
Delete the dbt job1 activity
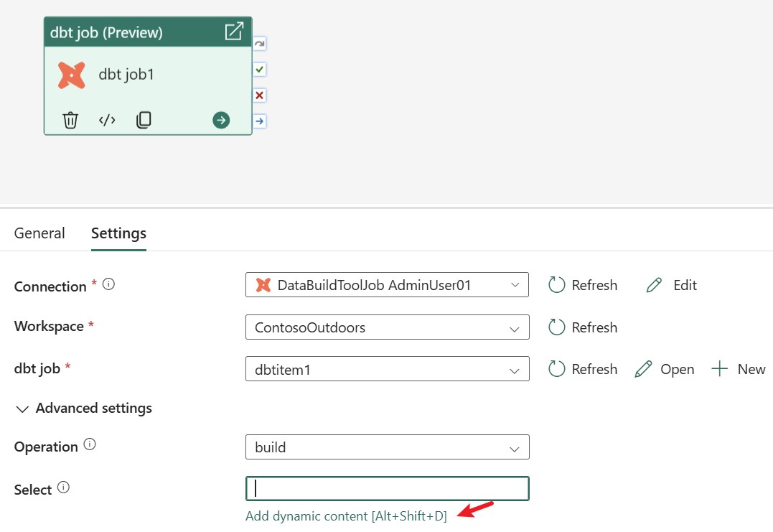point(70,121)
